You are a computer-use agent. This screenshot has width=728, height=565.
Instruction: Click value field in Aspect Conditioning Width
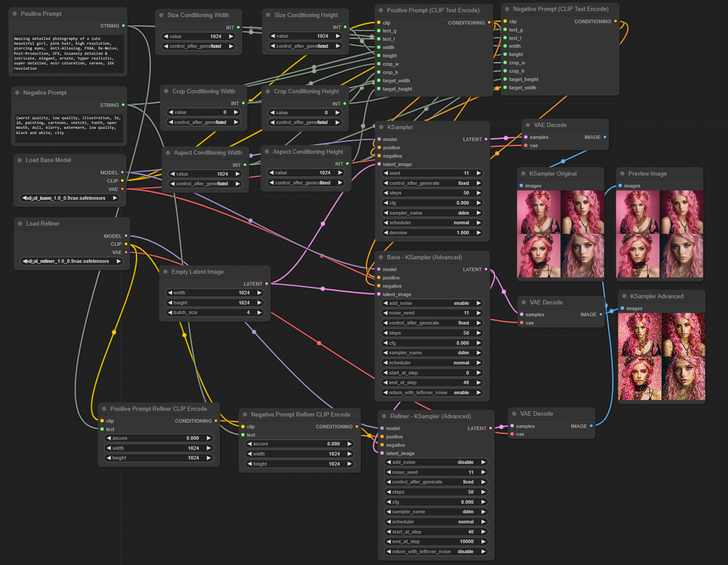click(205, 174)
